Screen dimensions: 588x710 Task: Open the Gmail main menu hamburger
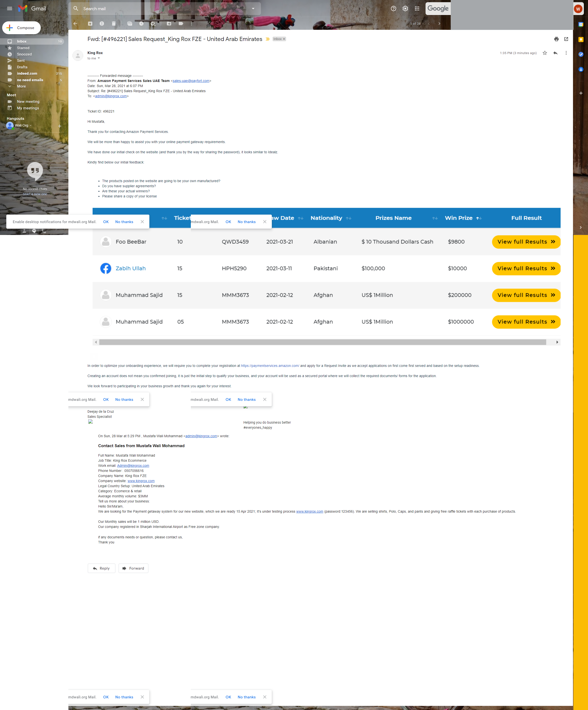9,8
